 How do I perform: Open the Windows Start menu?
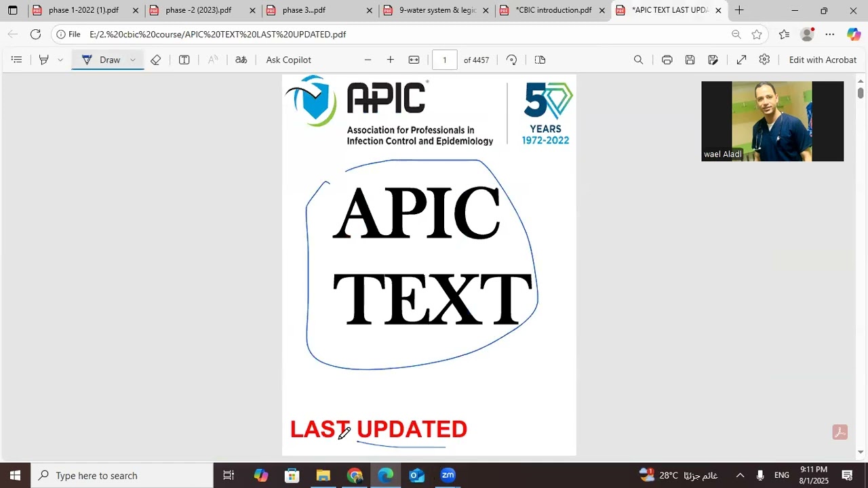15,475
